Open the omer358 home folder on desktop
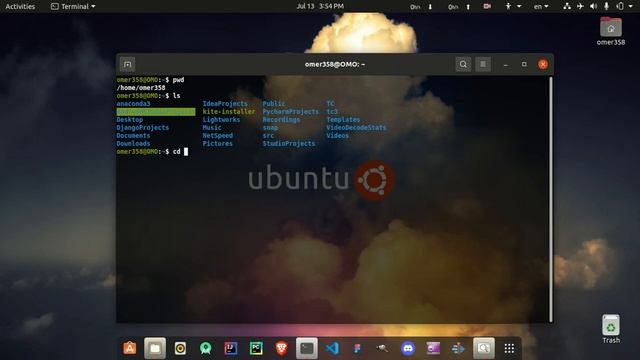Viewport: 640px width, 360px height. coord(611,31)
